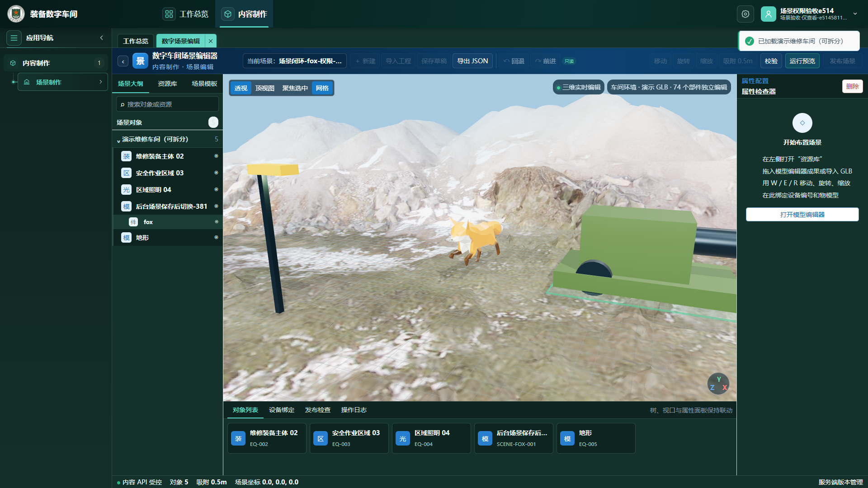Toggle visibility of 后台场景保存后切换-381

pos(216,206)
